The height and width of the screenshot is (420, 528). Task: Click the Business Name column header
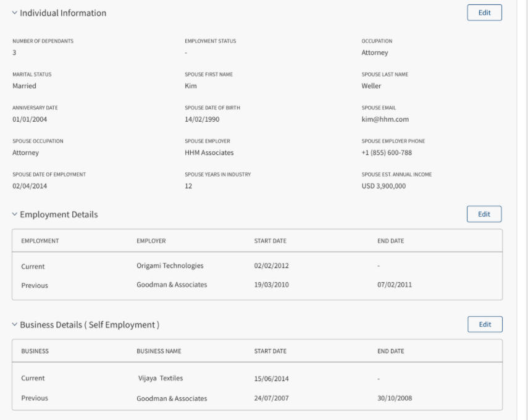coord(159,351)
